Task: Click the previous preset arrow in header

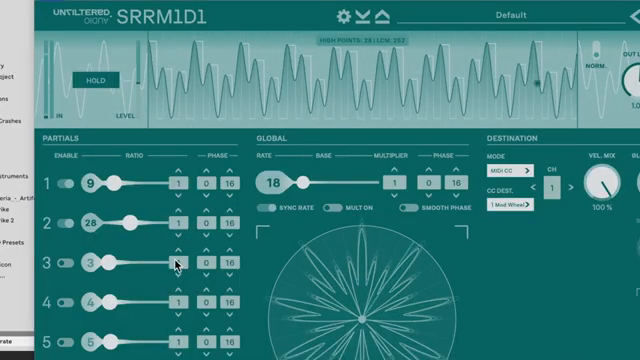Action: 635,16
